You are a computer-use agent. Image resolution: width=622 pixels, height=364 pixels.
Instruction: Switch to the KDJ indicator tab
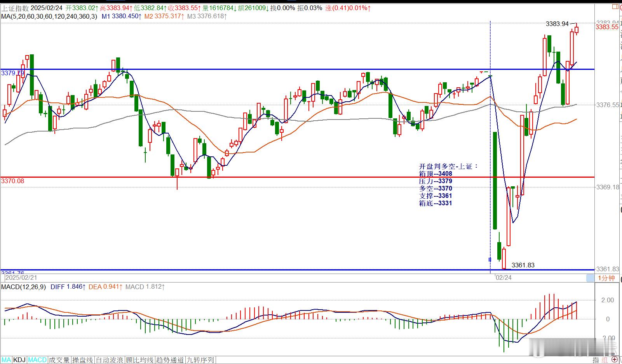19,360
